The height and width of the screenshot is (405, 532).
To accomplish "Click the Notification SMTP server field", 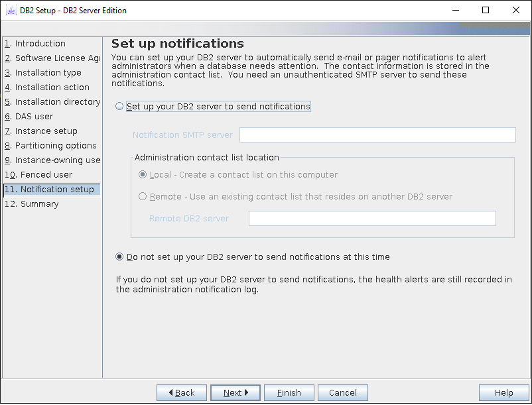I will tap(377, 135).
